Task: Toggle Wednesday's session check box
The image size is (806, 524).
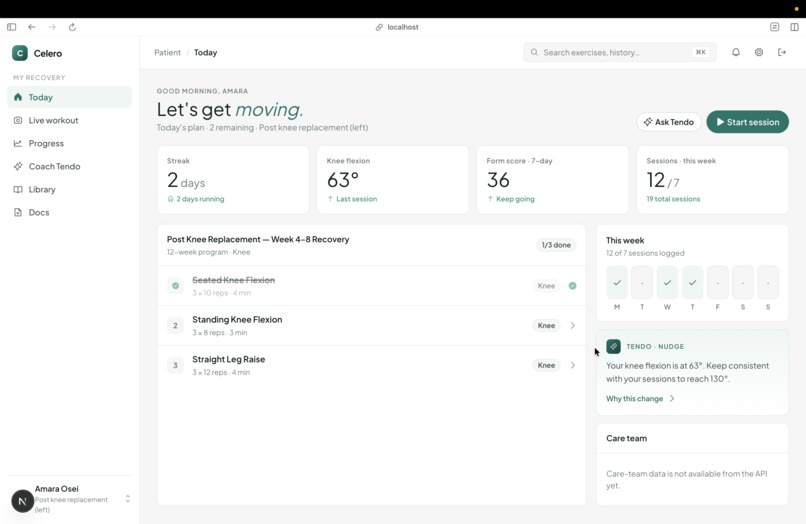Action: pos(667,282)
